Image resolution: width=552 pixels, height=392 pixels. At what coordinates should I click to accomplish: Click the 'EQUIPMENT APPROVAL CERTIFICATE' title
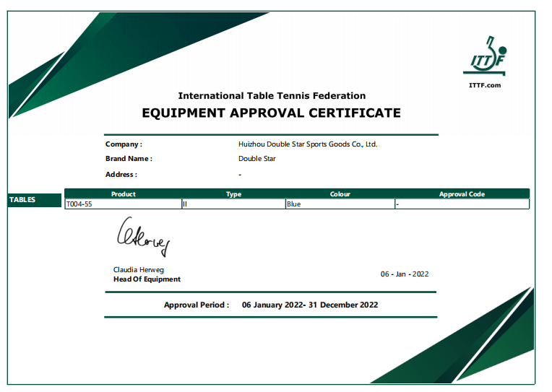coord(271,113)
